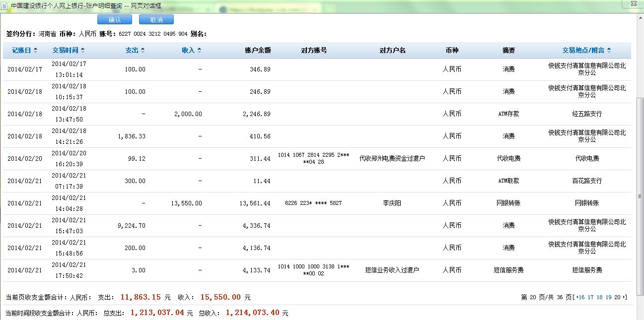
Task: Click the 13,550.00 income amount cell
Action: pos(186,203)
